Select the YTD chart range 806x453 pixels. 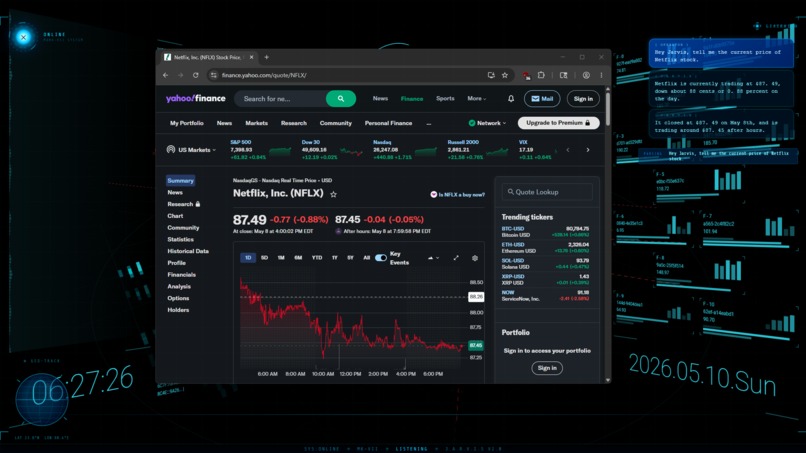pos(317,258)
